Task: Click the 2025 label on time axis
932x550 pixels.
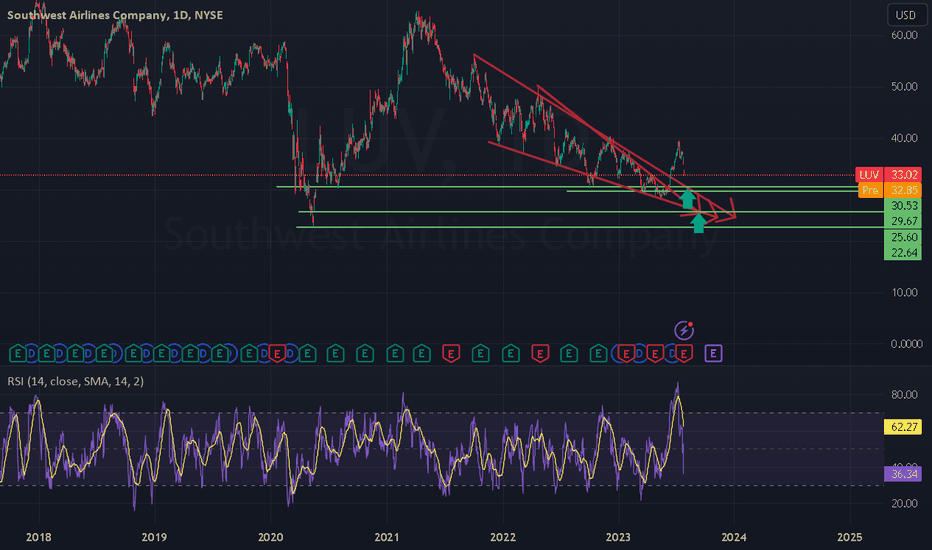Action: [849, 538]
